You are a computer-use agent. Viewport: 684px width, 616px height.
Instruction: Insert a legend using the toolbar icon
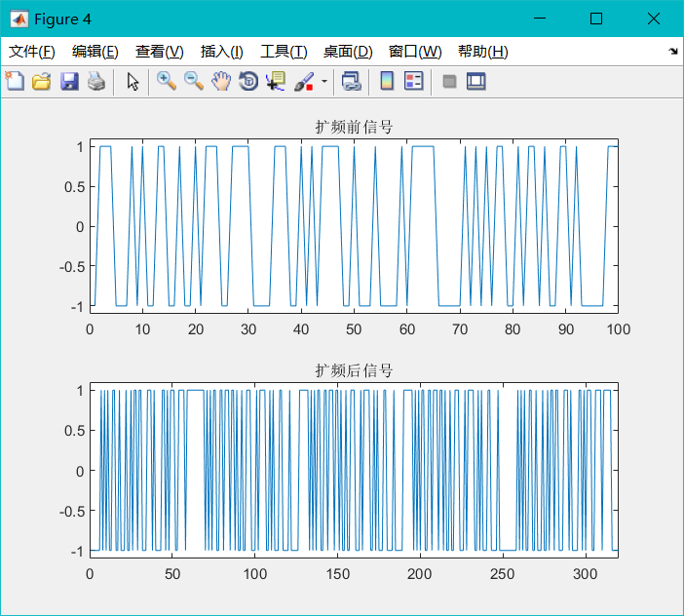[x=413, y=81]
